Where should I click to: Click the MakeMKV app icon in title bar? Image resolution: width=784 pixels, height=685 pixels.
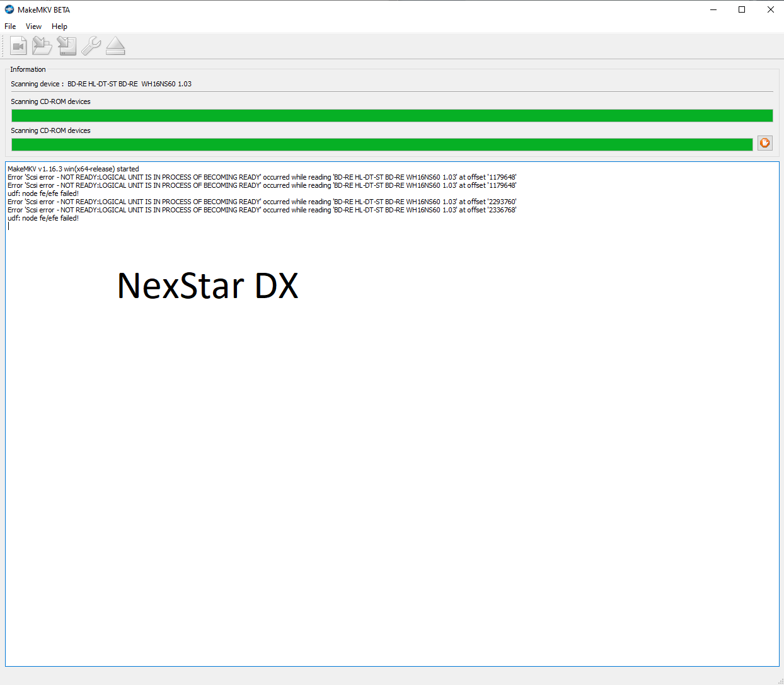(x=9, y=9)
